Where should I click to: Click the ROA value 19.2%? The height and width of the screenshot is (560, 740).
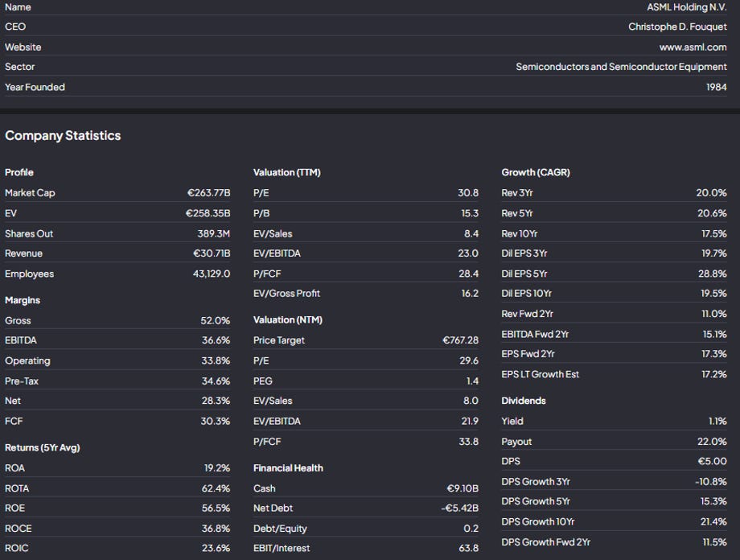pyautogui.click(x=217, y=468)
